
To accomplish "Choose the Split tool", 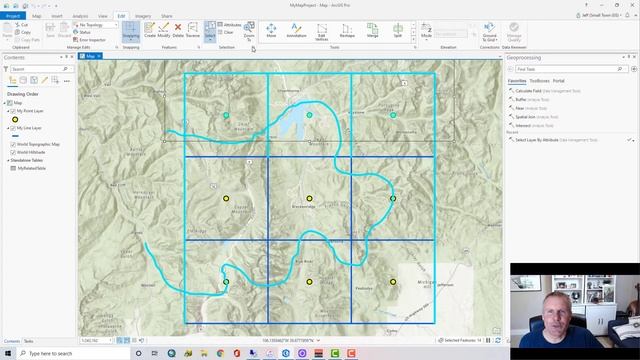I will [x=398, y=30].
